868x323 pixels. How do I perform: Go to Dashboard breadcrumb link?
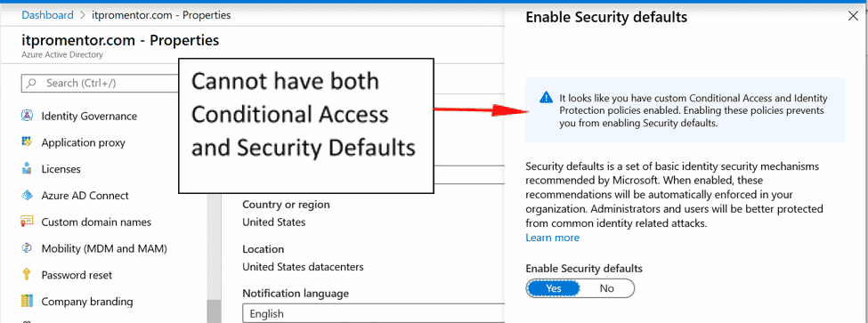coord(47,15)
